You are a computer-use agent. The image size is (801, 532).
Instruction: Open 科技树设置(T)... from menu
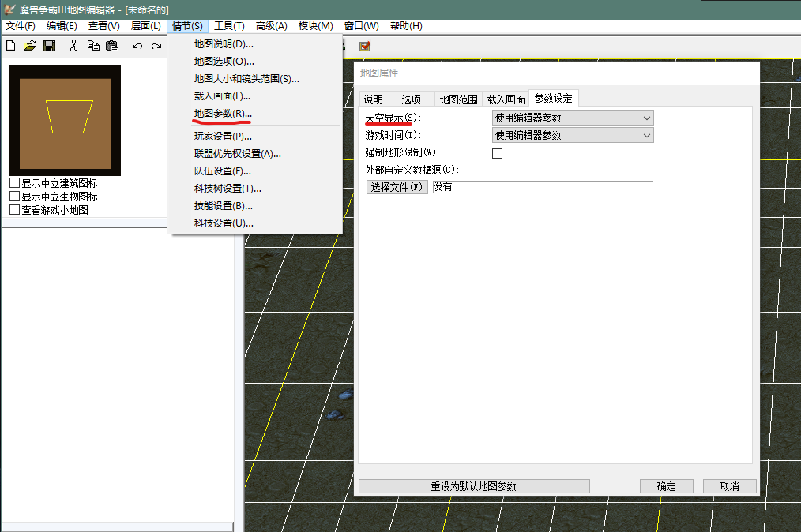pyautogui.click(x=255, y=189)
